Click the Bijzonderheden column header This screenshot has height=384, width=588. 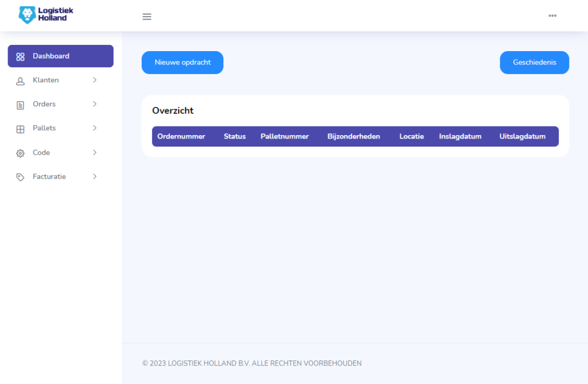[353, 136]
